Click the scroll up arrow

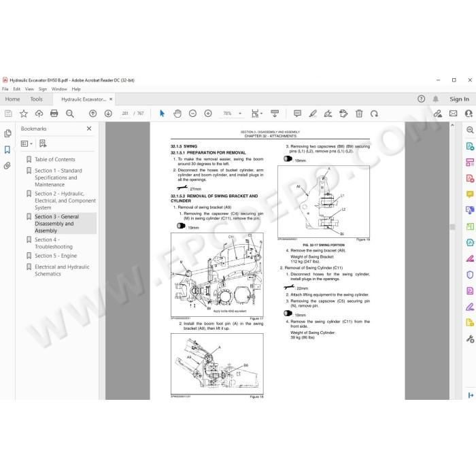tap(452, 125)
